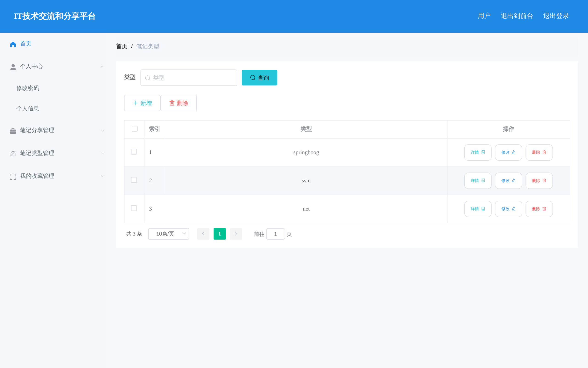
Task: Click the pencil icon in ssm 修改 button
Action: point(513,181)
